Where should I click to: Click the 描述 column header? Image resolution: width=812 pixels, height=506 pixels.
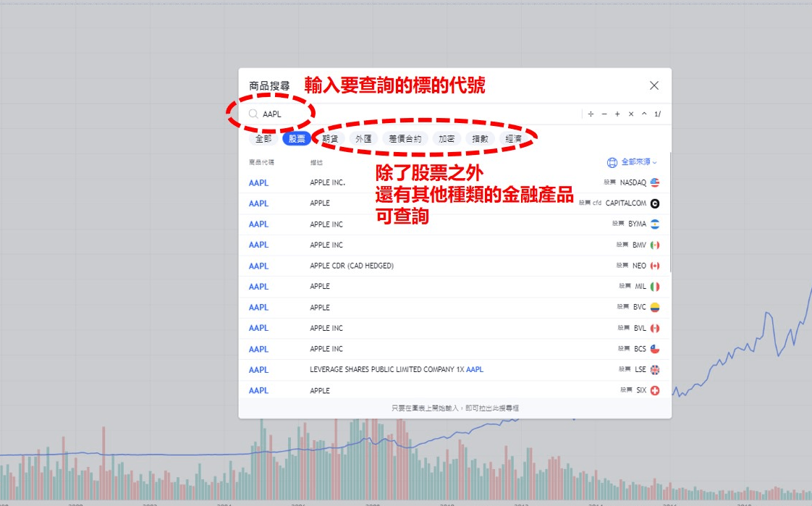coord(316,163)
